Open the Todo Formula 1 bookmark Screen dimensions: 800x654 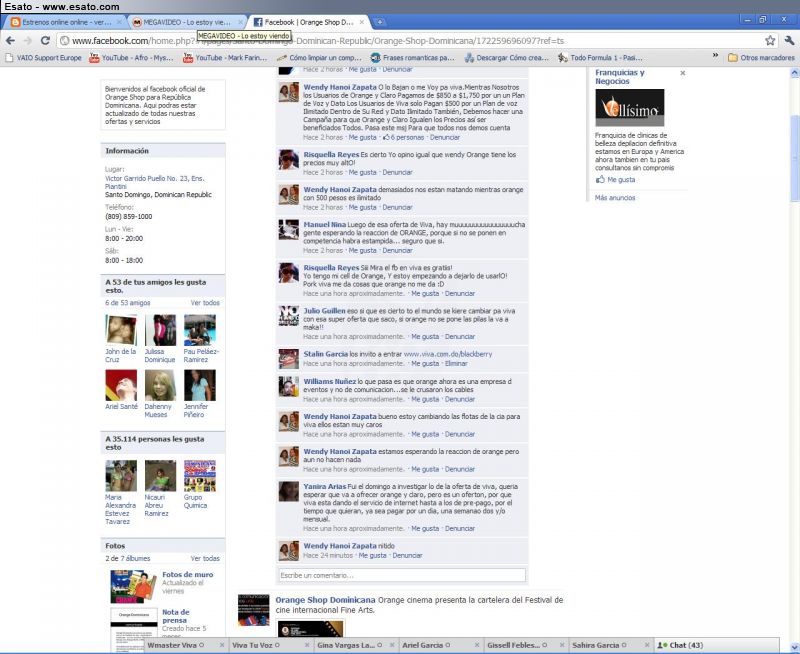(x=601, y=58)
